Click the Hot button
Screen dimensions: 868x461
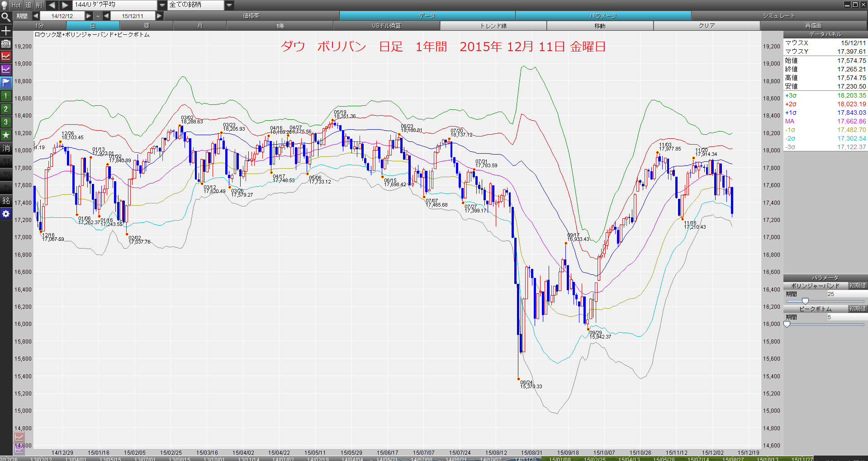tap(16, 5)
